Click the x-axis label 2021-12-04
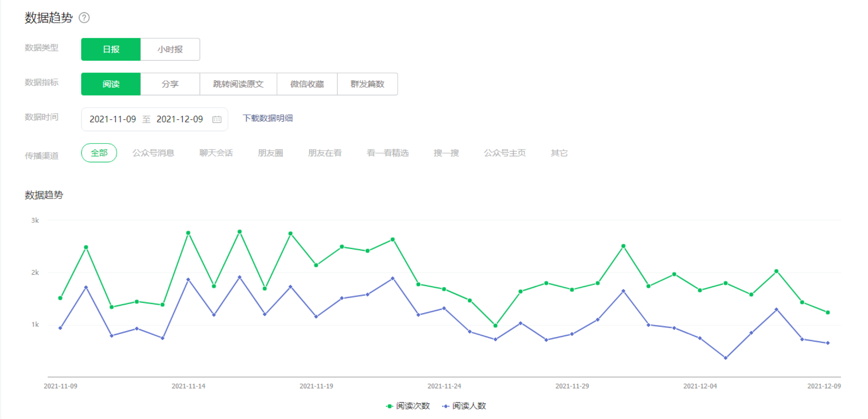868x419 pixels. pyautogui.click(x=700, y=386)
